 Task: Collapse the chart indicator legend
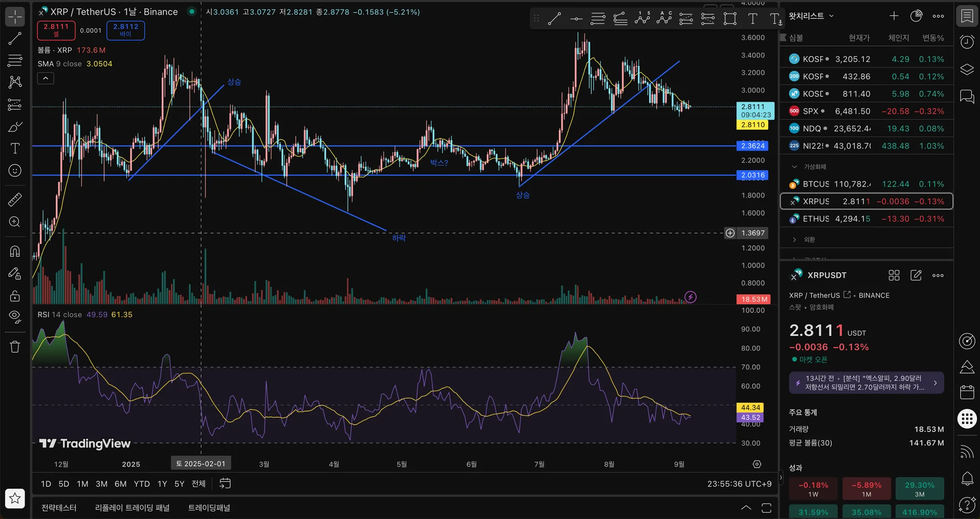45,78
